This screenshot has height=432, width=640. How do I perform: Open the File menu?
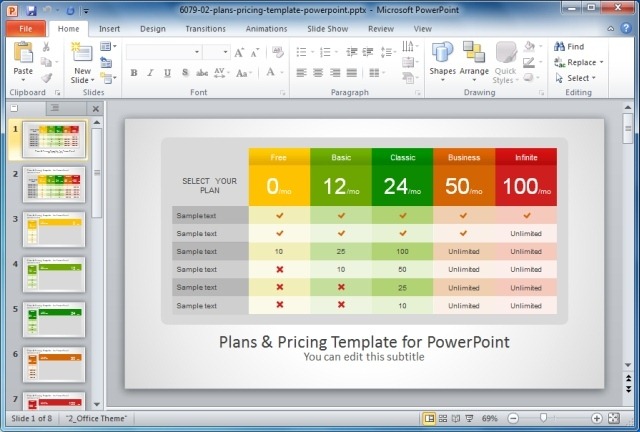[x=26, y=29]
